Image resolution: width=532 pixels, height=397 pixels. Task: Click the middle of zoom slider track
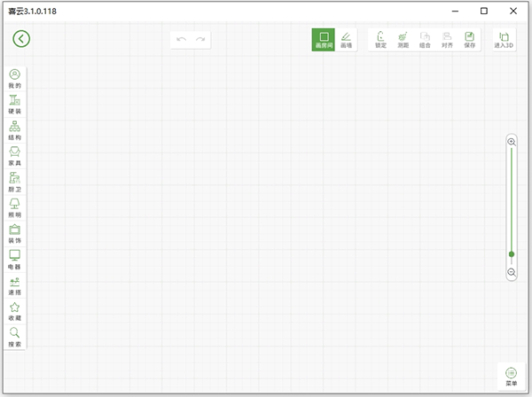512,206
